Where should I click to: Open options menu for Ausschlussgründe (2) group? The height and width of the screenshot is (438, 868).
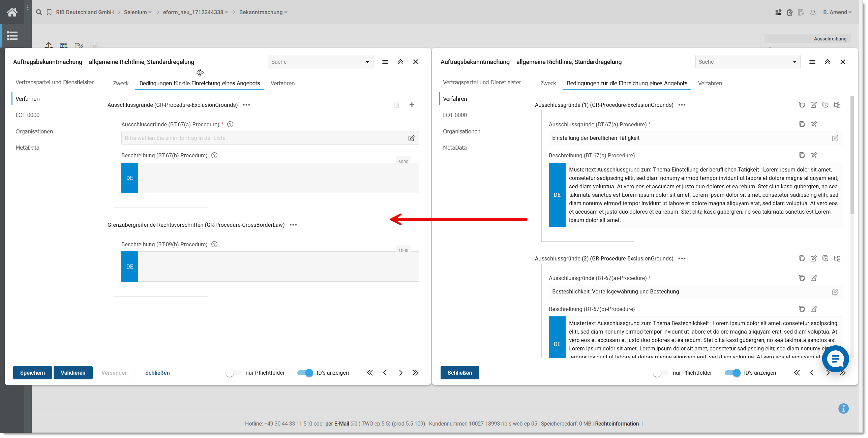pyautogui.click(x=682, y=258)
